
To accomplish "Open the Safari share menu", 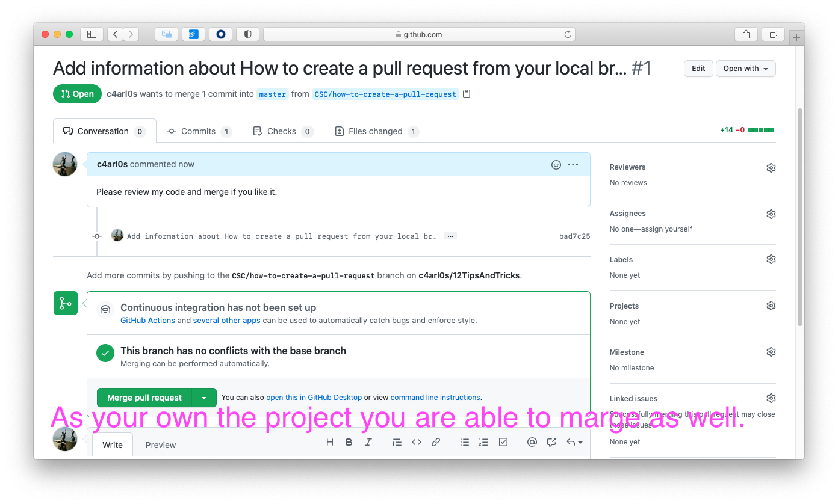I will [746, 34].
